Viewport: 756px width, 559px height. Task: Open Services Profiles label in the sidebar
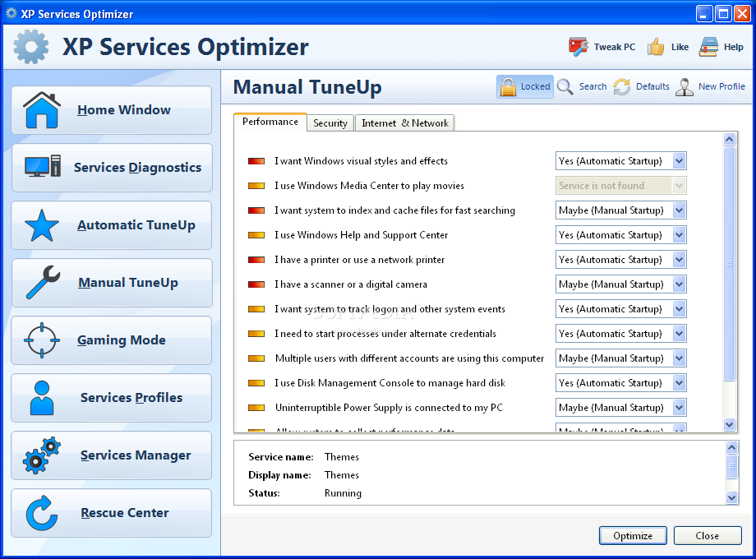point(131,397)
